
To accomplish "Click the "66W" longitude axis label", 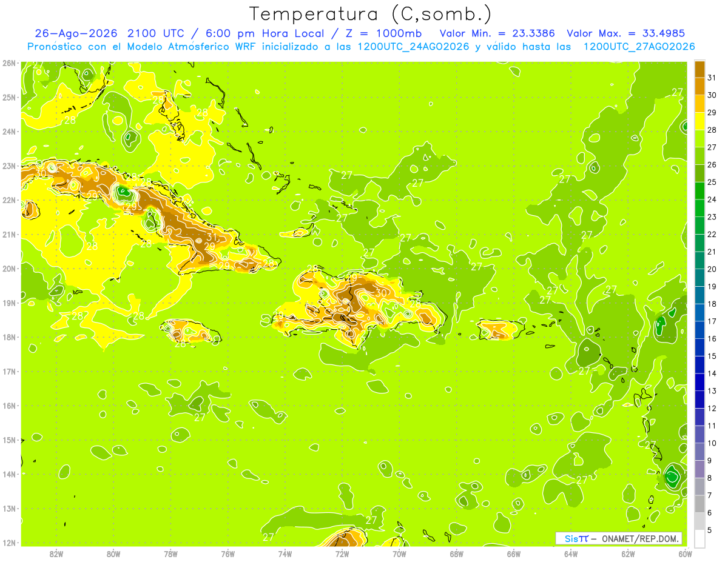I will pos(514,554).
